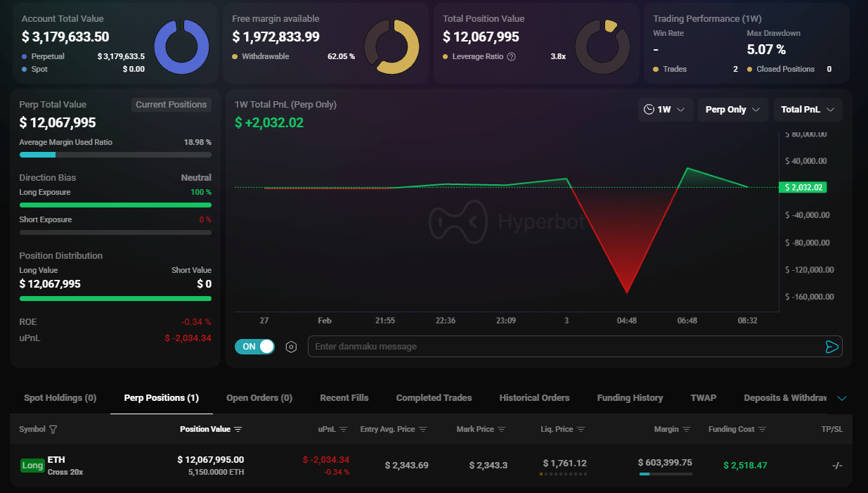This screenshot has height=493, width=868.
Task: Click the Enter danmaku message input field
Action: [x=562, y=347]
